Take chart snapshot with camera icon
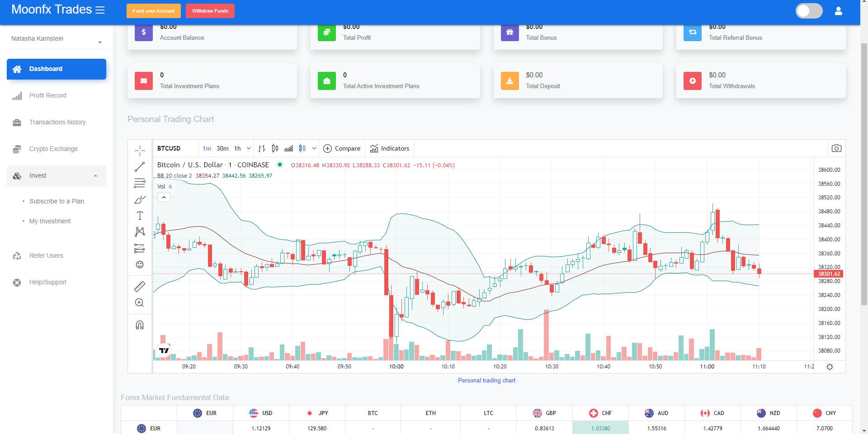The image size is (868, 434). click(836, 148)
